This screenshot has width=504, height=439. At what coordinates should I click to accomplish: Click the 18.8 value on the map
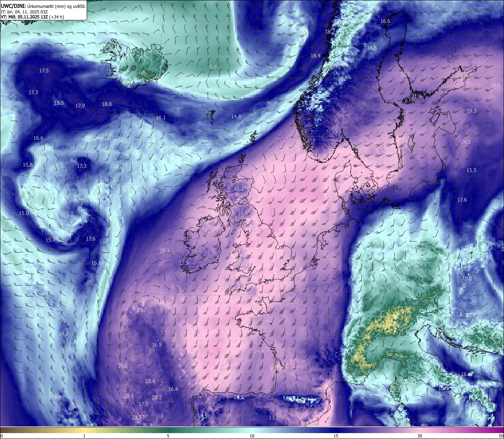[x=107, y=104]
